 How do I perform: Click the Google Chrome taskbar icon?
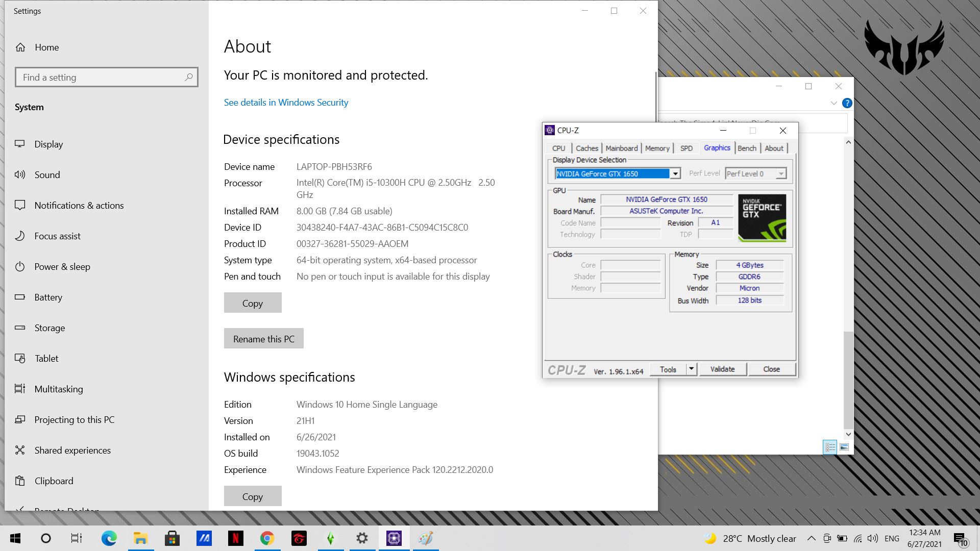pyautogui.click(x=267, y=538)
